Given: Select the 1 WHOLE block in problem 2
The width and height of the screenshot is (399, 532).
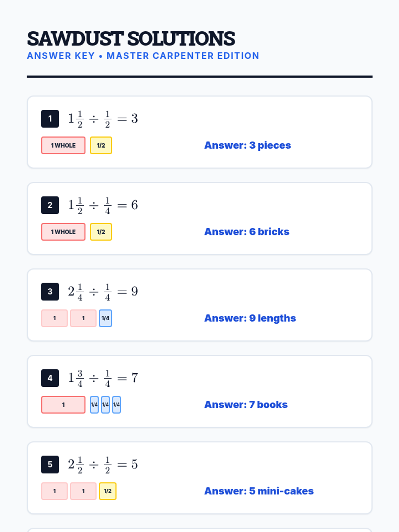Looking at the screenshot, I should tap(63, 232).
